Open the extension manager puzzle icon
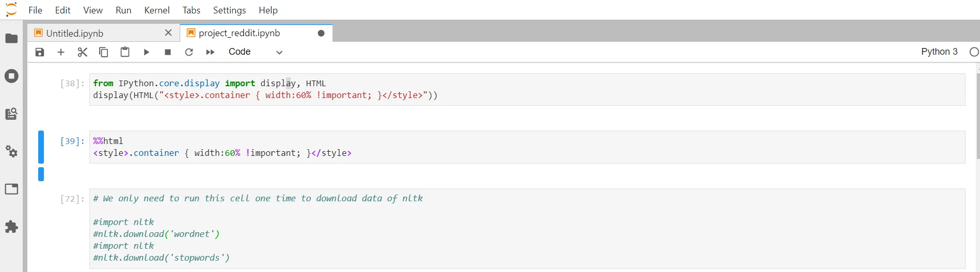Image resolution: width=980 pixels, height=272 pixels. [x=11, y=227]
